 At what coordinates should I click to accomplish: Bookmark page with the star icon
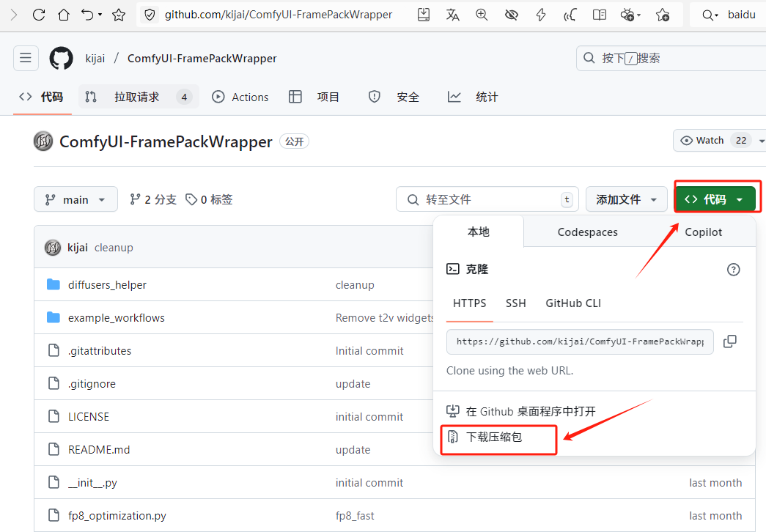[x=118, y=15]
